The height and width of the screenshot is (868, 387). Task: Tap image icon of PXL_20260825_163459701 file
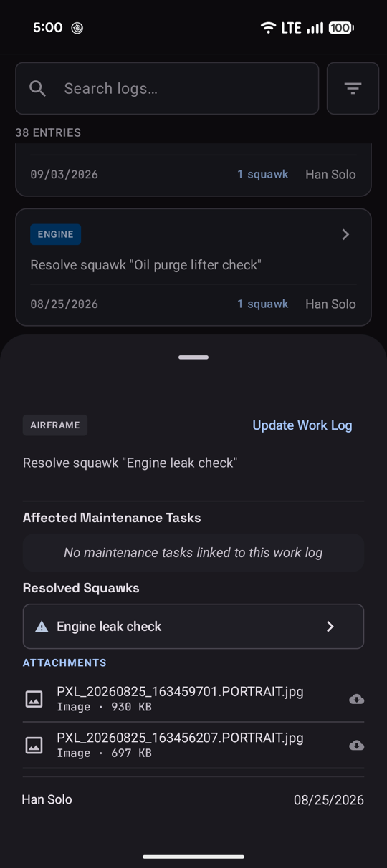click(34, 699)
